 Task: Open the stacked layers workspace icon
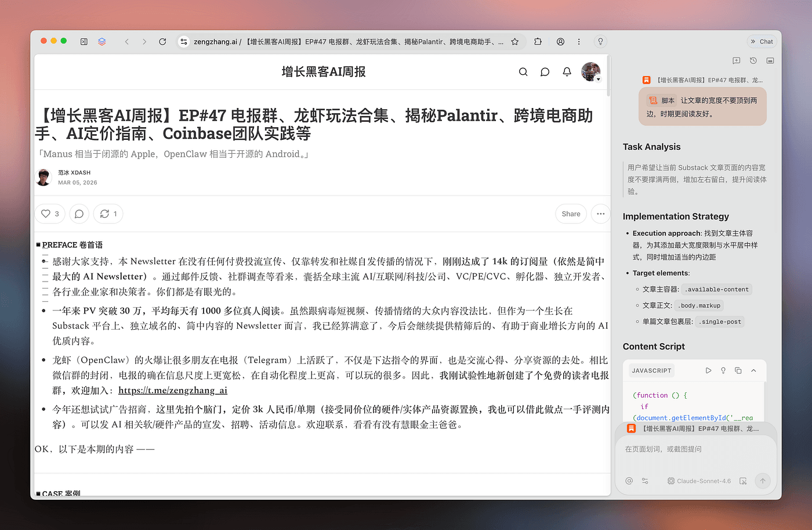coord(102,42)
